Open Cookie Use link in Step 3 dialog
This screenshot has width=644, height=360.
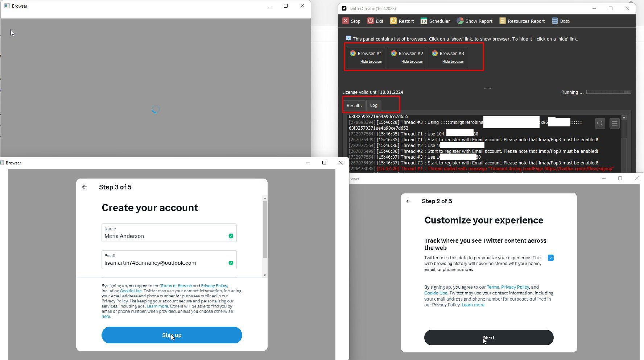131,291
